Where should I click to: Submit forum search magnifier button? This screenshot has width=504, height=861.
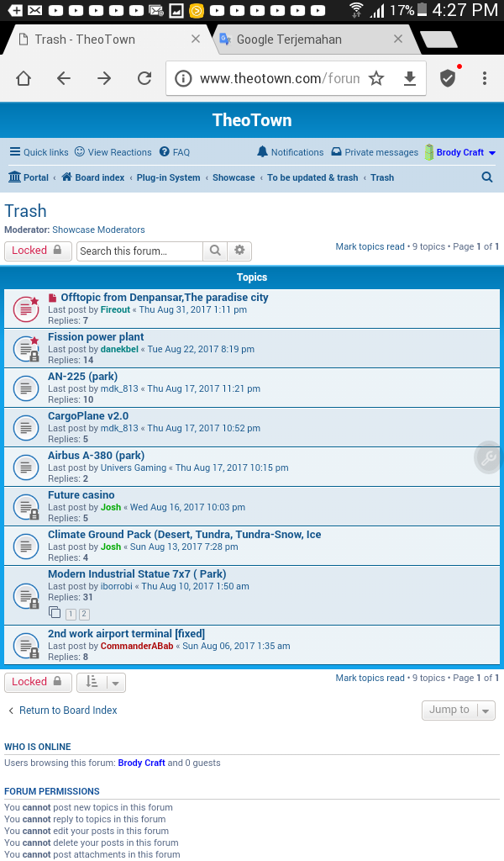coord(215,251)
